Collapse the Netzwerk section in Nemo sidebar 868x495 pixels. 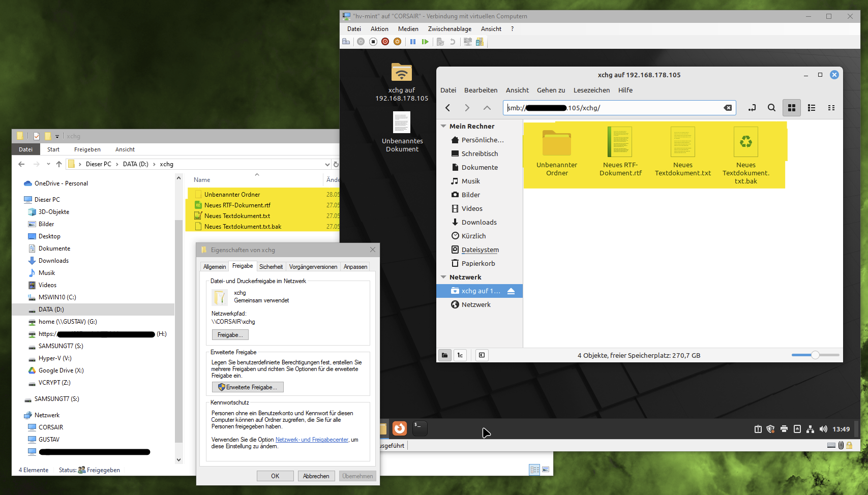[x=443, y=277]
